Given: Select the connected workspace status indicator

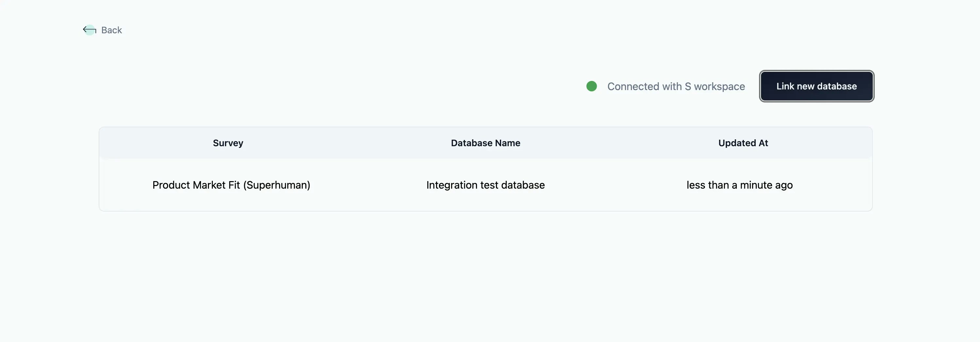Looking at the screenshot, I should (x=591, y=86).
